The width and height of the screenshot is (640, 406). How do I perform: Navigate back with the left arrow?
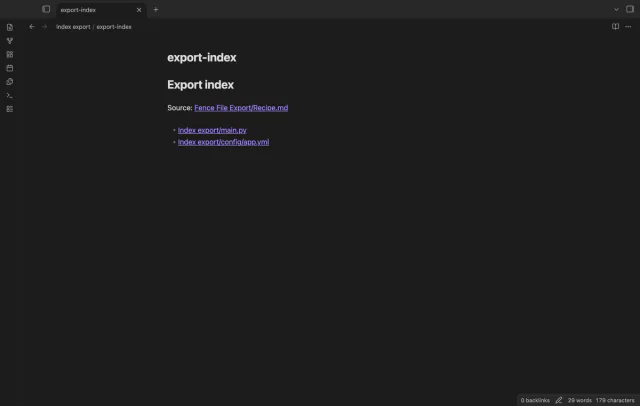tap(32, 27)
